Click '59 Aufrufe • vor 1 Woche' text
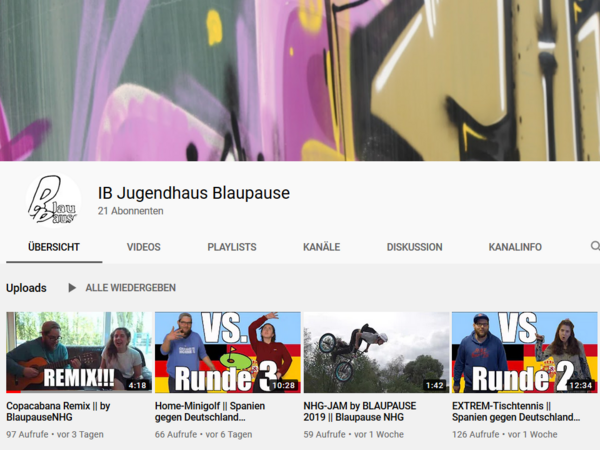 tap(354, 434)
